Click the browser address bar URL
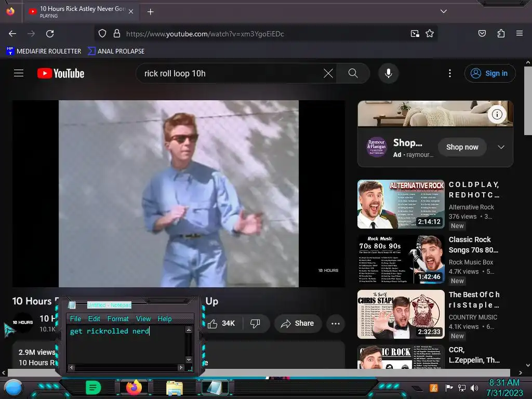This screenshot has width=532, height=399. pos(205,34)
